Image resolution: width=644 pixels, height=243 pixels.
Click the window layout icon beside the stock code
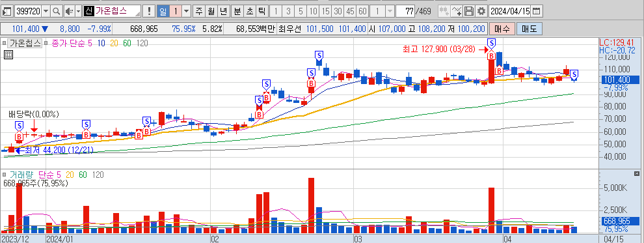tap(7, 11)
